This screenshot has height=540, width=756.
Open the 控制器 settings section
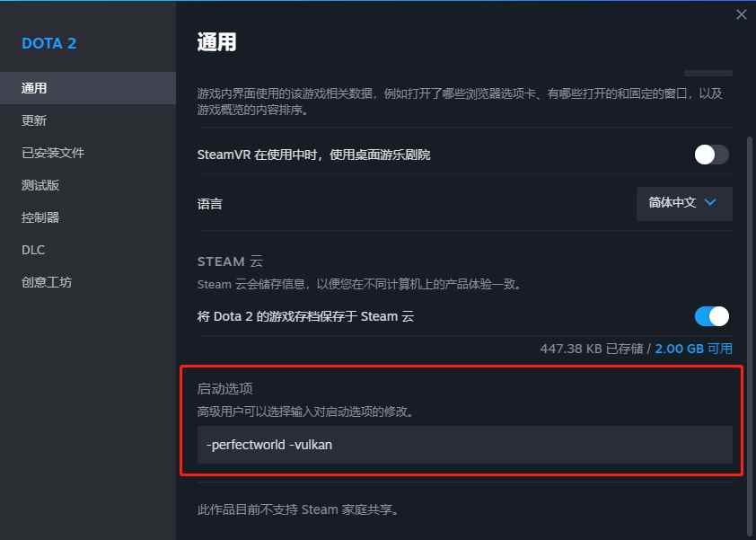(88, 217)
